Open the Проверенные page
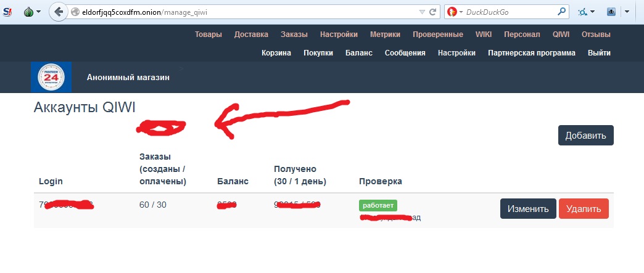This screenshot has height=273, width=644. tap(438, 35)
